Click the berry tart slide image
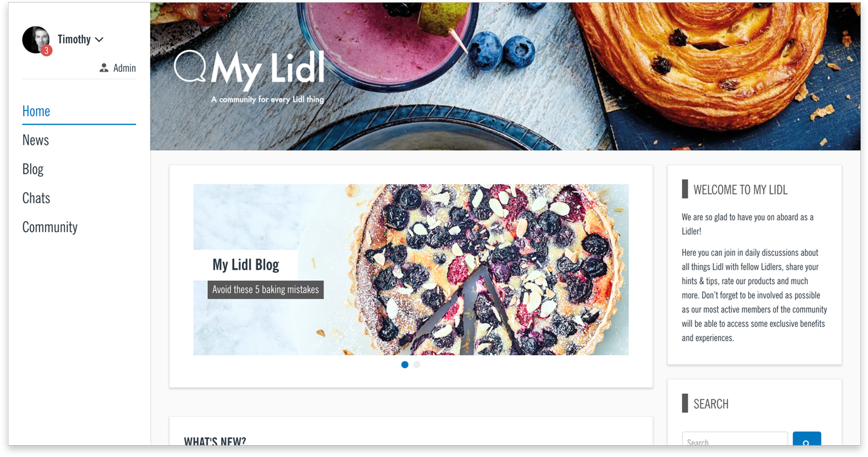This screenshot has height=457, width=868. (411, 270)
